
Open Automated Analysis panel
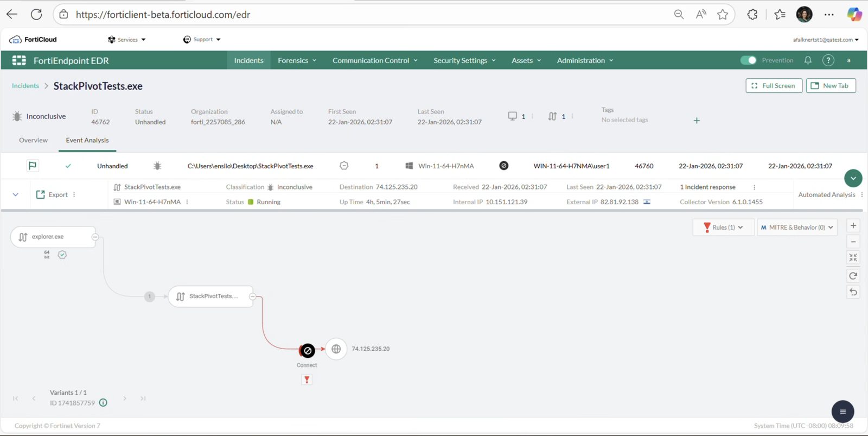(x=827, y=194)
